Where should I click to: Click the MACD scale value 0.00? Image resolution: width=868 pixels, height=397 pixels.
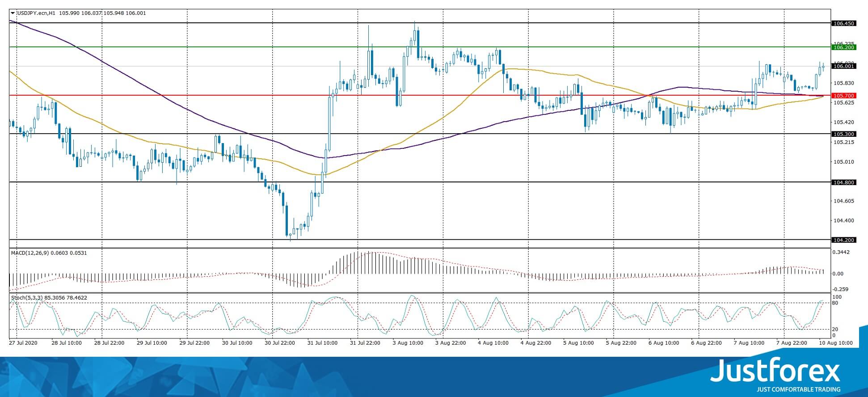[x=838, y=274]
